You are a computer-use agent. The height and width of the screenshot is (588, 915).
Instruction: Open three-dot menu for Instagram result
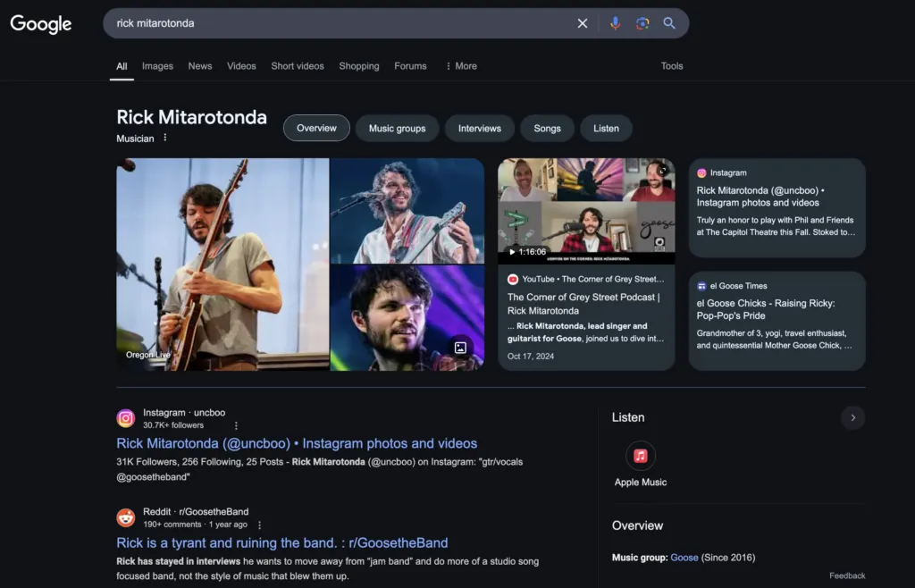coord(236,426)
